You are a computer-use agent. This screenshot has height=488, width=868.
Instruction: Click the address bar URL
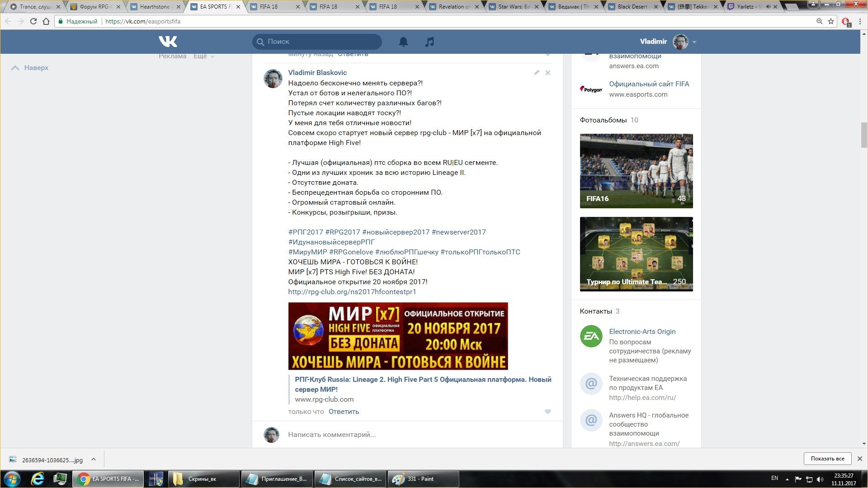(142, 21)
